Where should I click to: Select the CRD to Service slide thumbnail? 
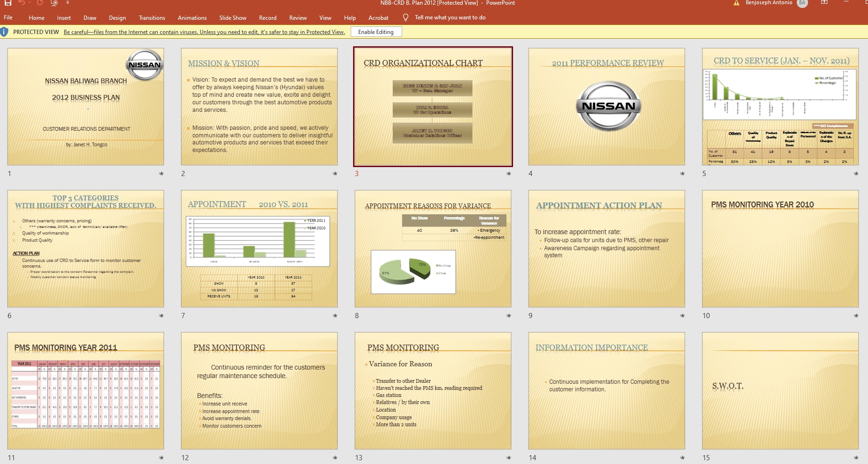[780, 106]
